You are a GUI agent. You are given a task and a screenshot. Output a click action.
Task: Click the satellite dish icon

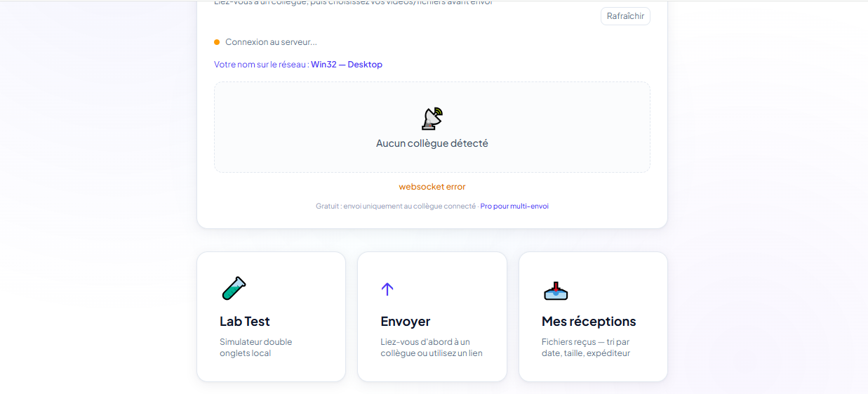[432, 119]
